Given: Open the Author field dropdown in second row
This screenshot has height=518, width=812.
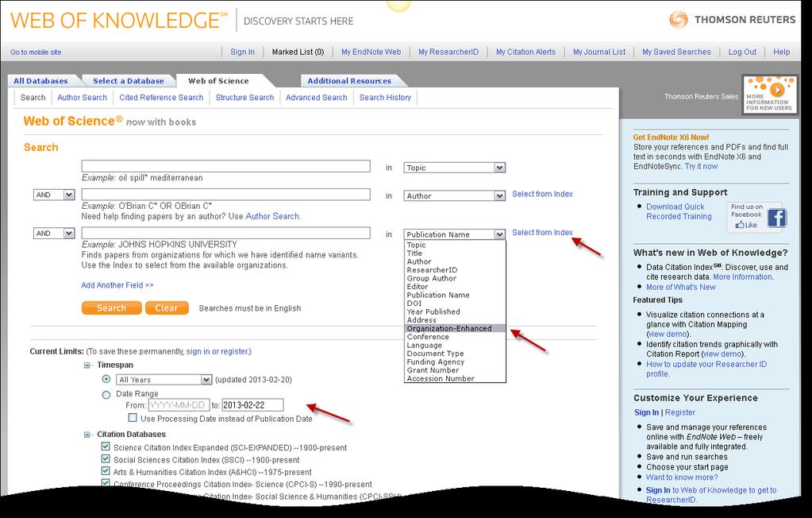Looking at the screenshot, I should (454, 195).
